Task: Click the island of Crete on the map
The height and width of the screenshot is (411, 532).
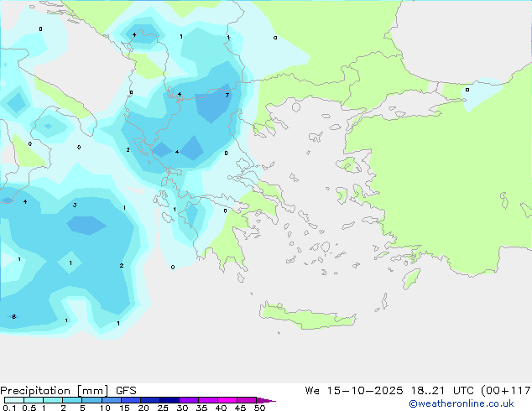Action: [x=308, y=316]
